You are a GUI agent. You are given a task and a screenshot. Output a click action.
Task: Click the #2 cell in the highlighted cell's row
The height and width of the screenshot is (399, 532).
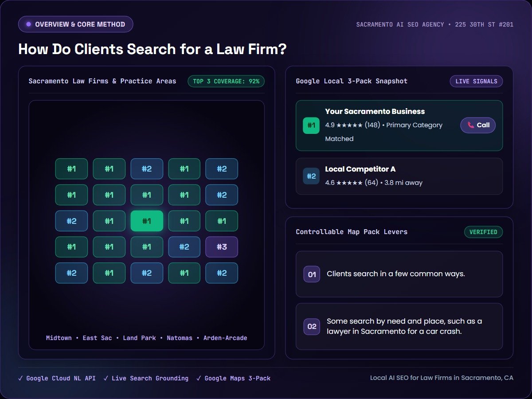71,221
